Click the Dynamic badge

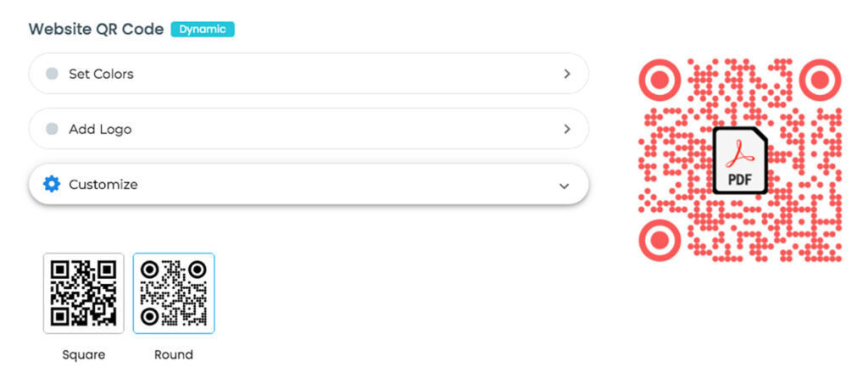click(x=203, y=30)
